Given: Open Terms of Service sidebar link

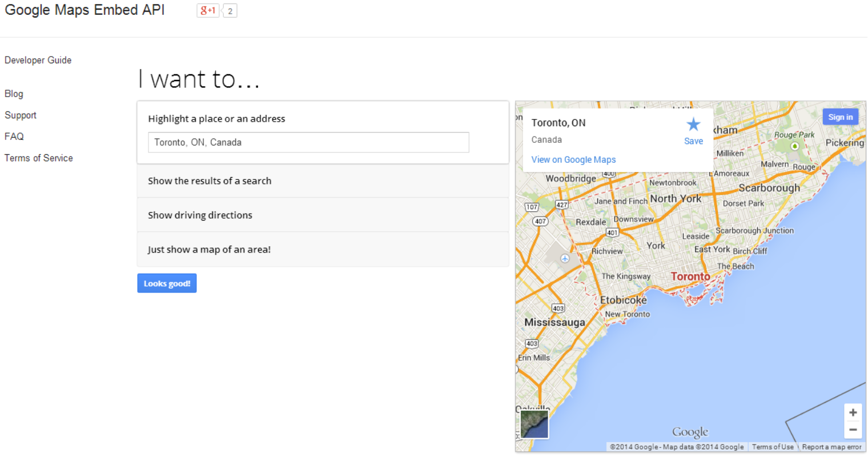Looking at the screenshot, I should tap(39, 158).
